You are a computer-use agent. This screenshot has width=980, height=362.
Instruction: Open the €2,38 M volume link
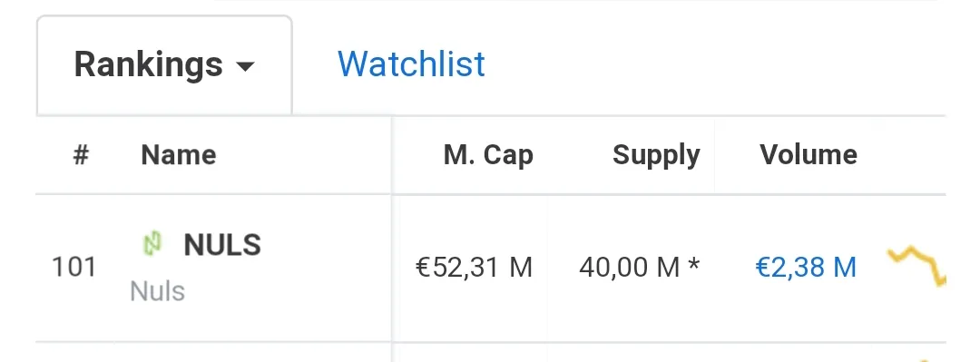point(806,268)
